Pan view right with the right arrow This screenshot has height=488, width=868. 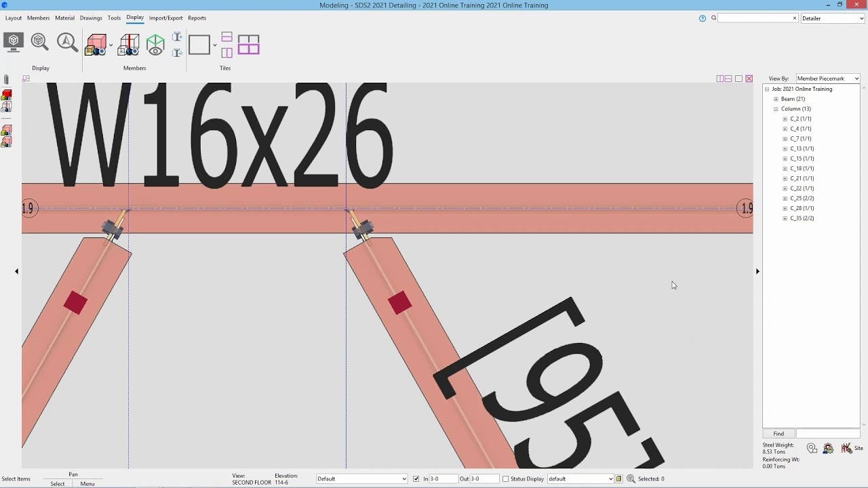tap(757, 271)
